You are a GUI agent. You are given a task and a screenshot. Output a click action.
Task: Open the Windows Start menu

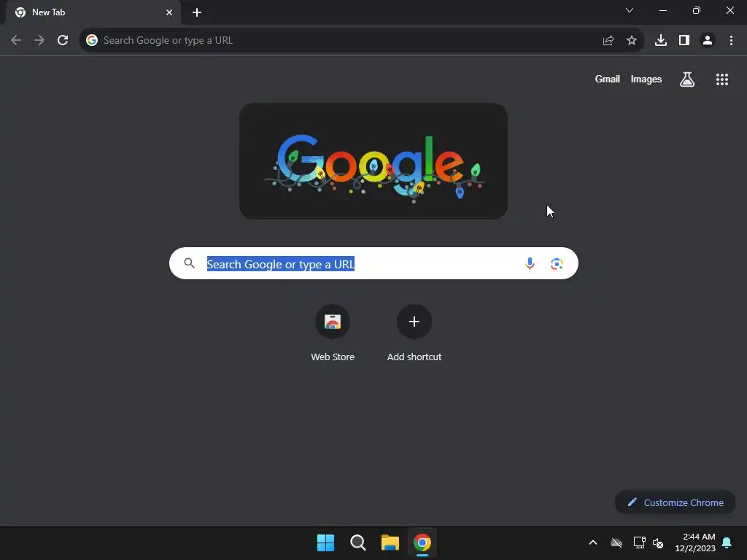(x=326, y=542)
